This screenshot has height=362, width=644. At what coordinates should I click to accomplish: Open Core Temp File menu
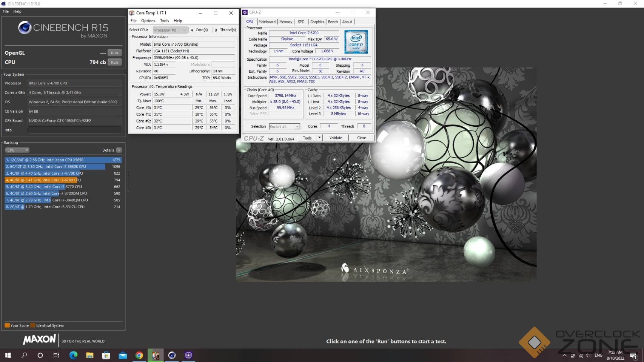[x=134, y=21]
